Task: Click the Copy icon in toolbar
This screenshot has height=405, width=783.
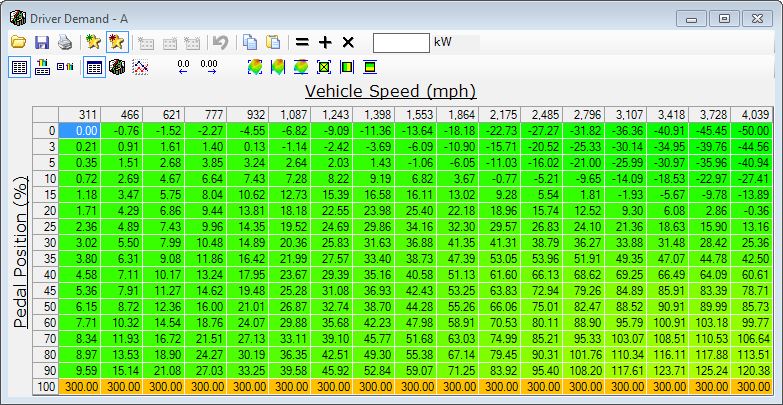Action: (x=249, y=42)
